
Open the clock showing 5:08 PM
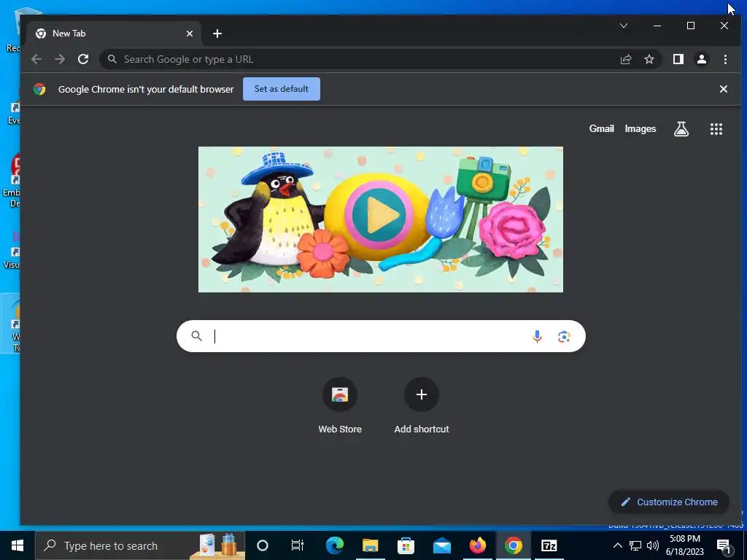tap(684, 545)
